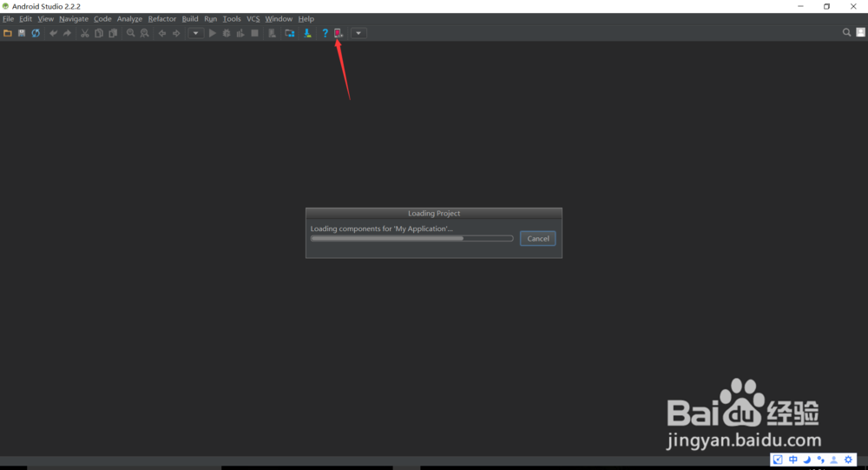Open the Help menu
The height and width of the screenshot is (470, 868).
click(x=306, y=19)
